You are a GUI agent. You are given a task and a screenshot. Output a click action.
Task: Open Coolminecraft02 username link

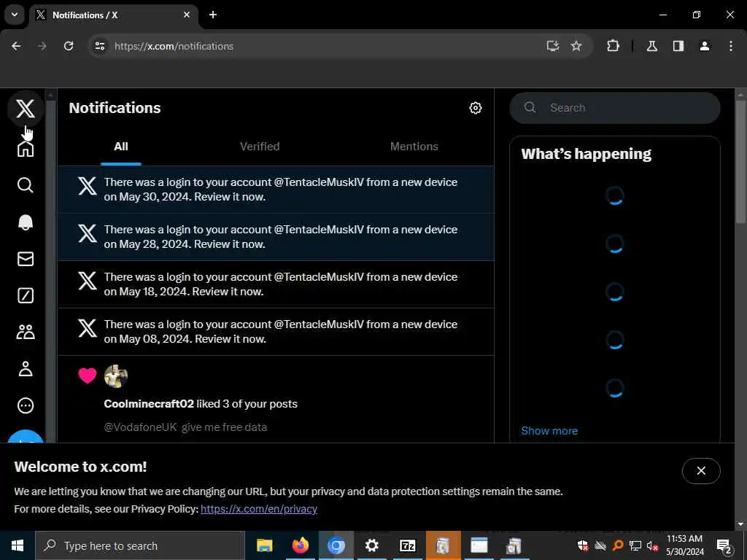(149, 404)
